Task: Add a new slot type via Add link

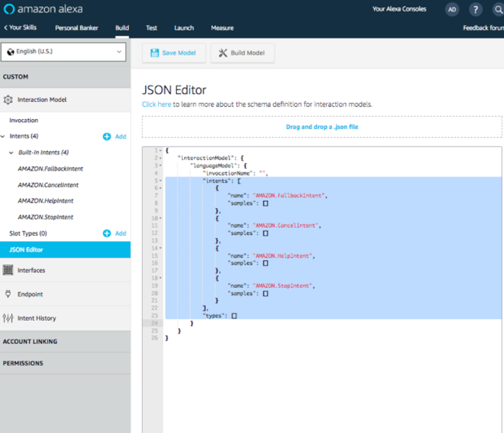Action: tap(121, 233)
